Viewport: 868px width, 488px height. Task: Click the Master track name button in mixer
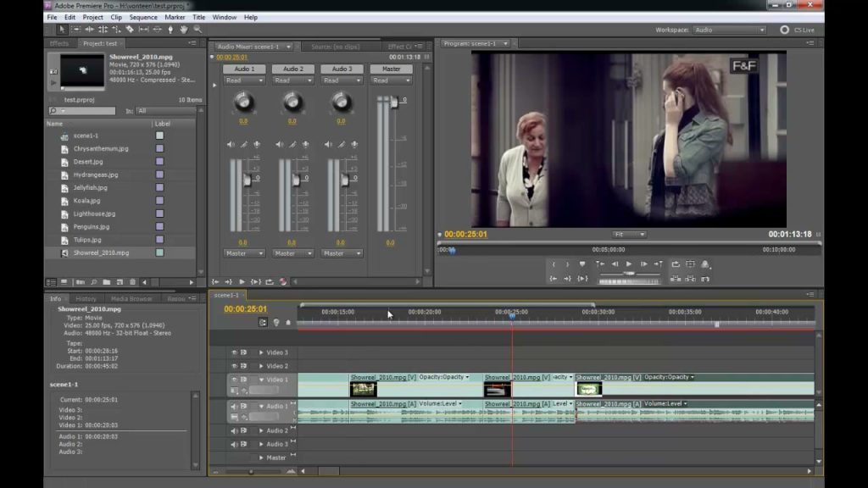(391, 69)
